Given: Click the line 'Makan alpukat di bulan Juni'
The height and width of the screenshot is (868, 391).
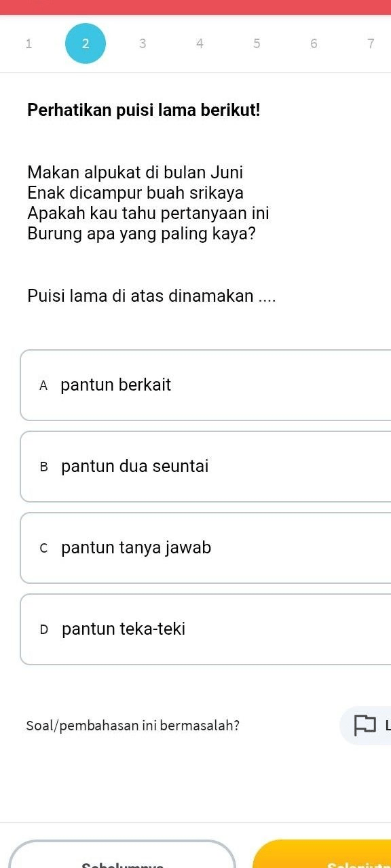Looking at the screenshot, I should [x=136, y=172].
